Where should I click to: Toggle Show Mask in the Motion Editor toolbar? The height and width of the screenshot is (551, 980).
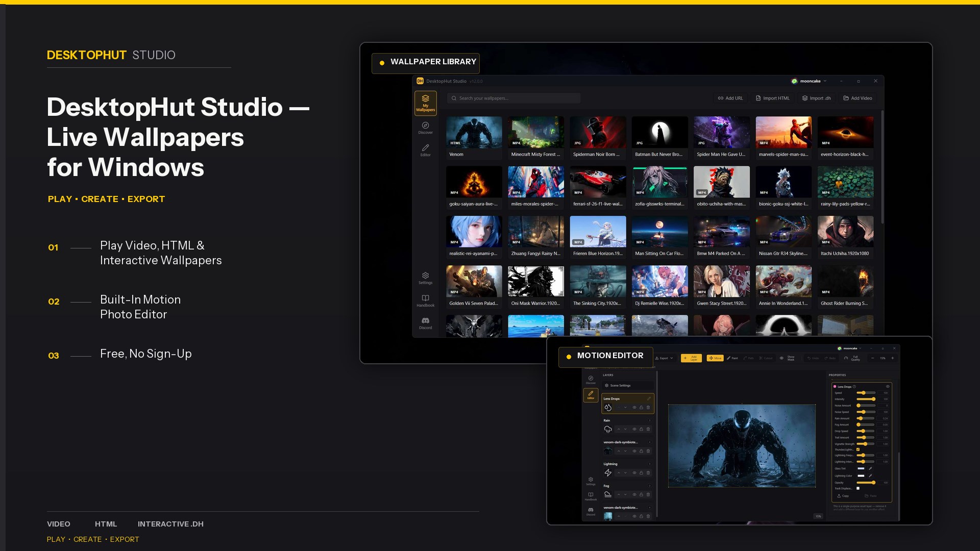pos(787,358)
